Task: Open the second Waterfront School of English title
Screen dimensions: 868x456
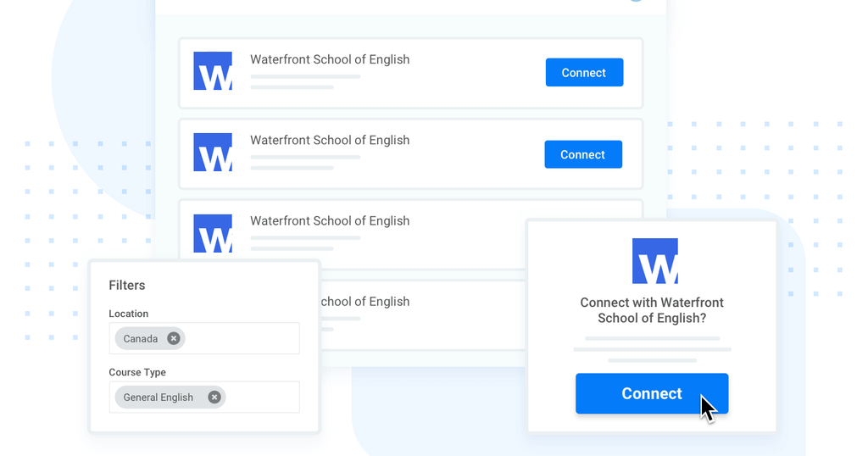Action: (330, 140)
